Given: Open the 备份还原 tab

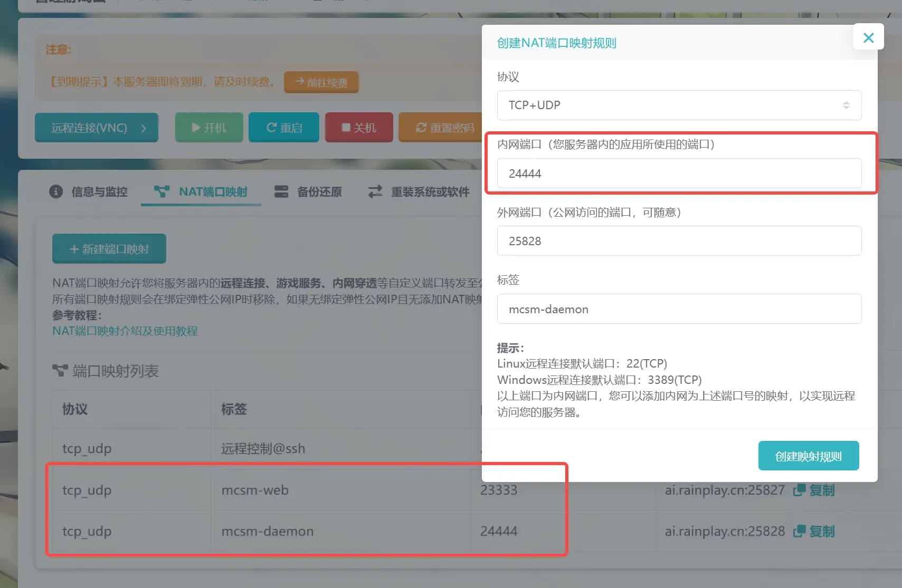Looking at the screenshot, I should (308, 191).
